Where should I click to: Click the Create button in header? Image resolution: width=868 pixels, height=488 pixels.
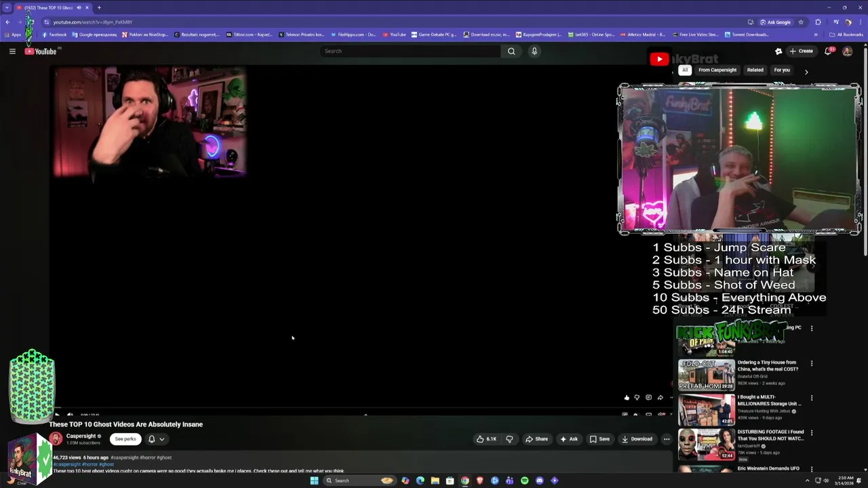point(801,51)
